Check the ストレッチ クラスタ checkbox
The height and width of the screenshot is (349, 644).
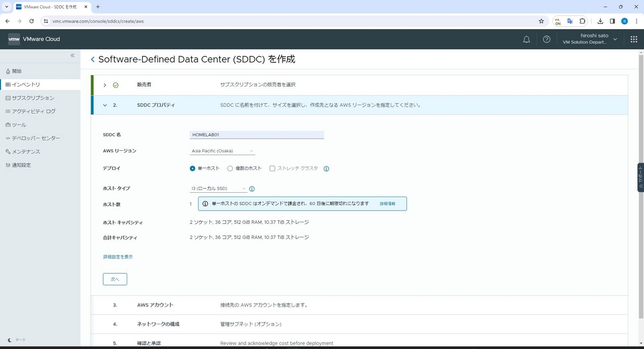pyautogui.click(x=273, y=169)
